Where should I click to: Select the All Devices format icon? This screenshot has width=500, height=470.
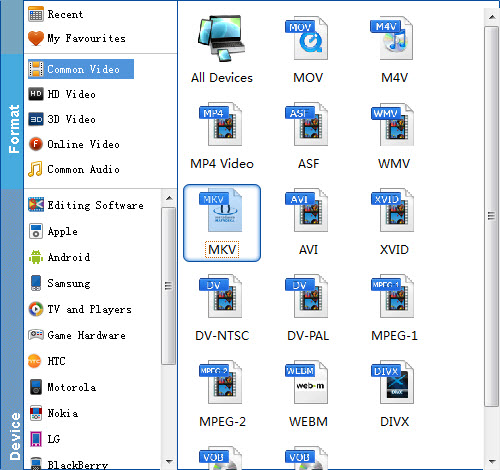point(221,38)
